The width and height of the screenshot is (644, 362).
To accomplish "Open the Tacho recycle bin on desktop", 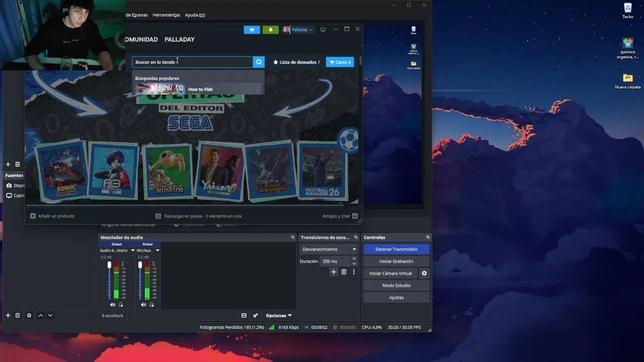I will click(x=628, y=11).
